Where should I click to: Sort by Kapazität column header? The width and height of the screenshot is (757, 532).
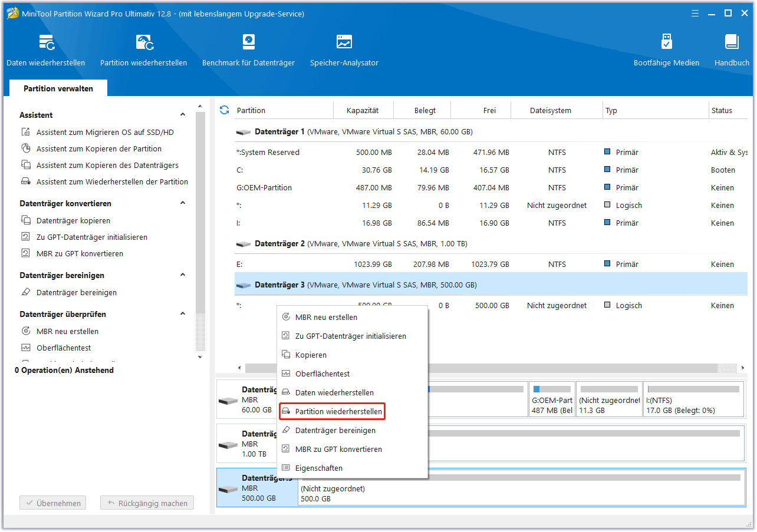coord(363,110)
